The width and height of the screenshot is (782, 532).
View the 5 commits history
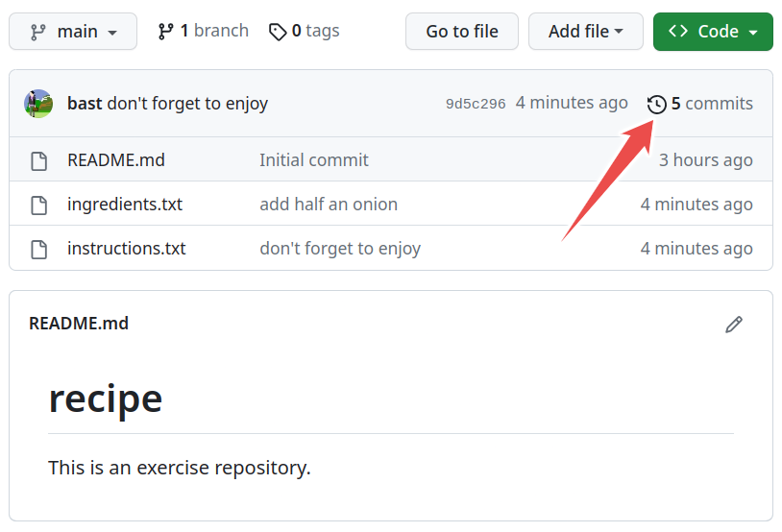[x=712, y=104]
